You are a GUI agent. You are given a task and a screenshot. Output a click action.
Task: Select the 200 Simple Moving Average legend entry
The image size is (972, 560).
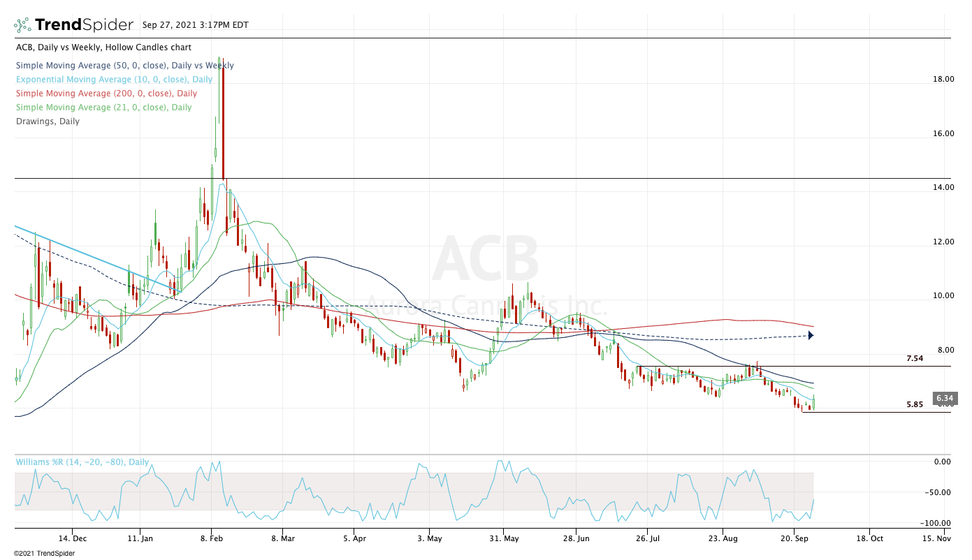[106, 94]
